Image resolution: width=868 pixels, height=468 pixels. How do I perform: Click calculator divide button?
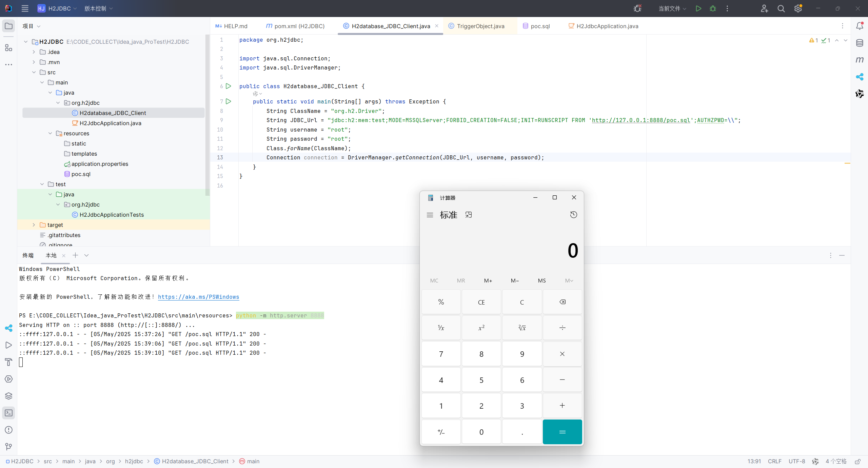(x=562, y=328)
